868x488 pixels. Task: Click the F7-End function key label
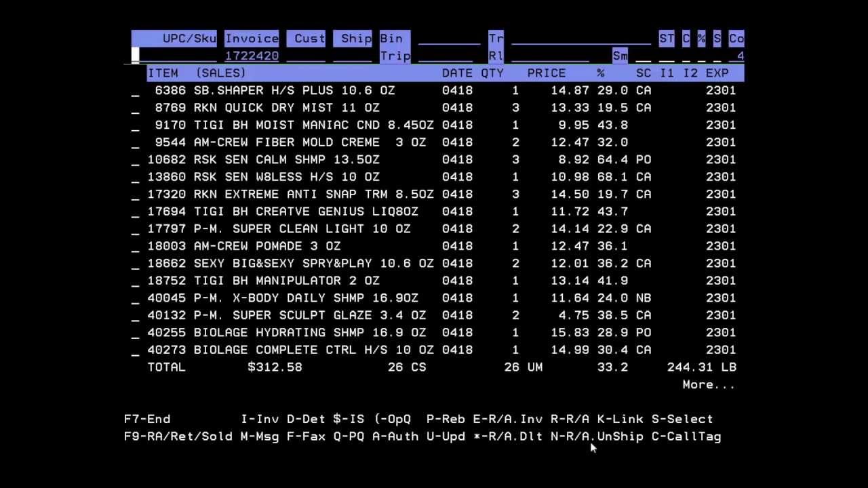[147, 420]
